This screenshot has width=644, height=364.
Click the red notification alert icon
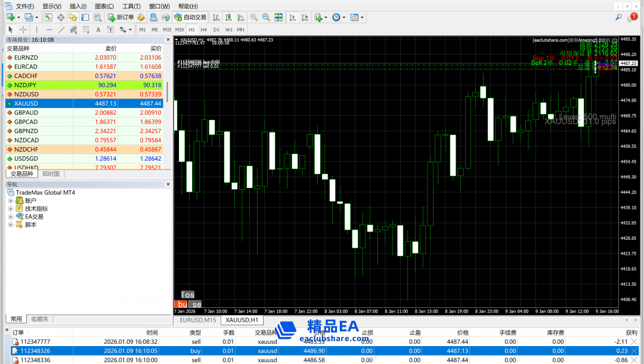point(633,17)
